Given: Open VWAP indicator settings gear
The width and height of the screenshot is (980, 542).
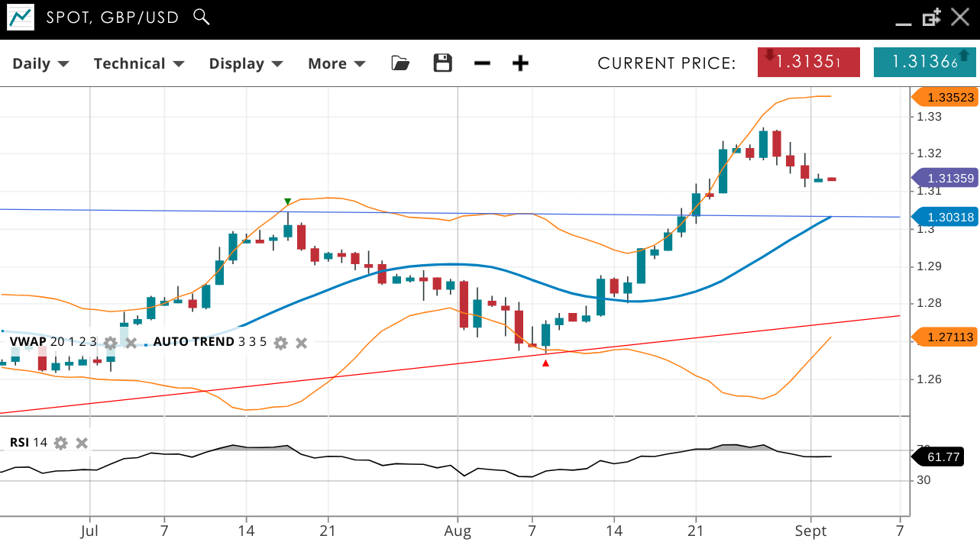Looking at the screenshot, I should (110, 342).
